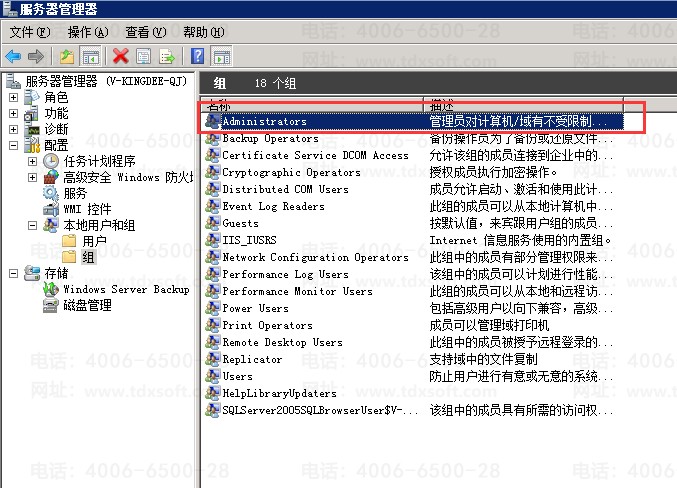Image resolution: width=677 pixels, height=488 pixels.
Task: Click the Back arrow toolbar icon
Action: pyautogui.click(x=13, y=56)
